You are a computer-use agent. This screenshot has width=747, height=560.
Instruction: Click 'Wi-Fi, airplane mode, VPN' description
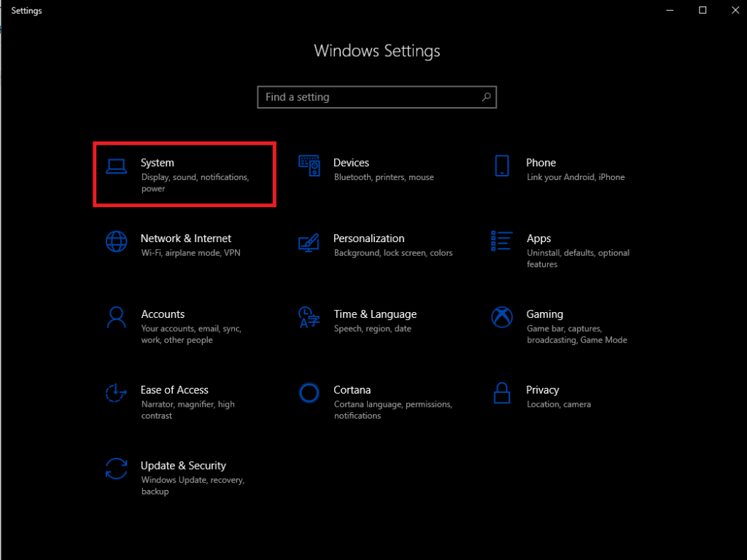(190, 253)
